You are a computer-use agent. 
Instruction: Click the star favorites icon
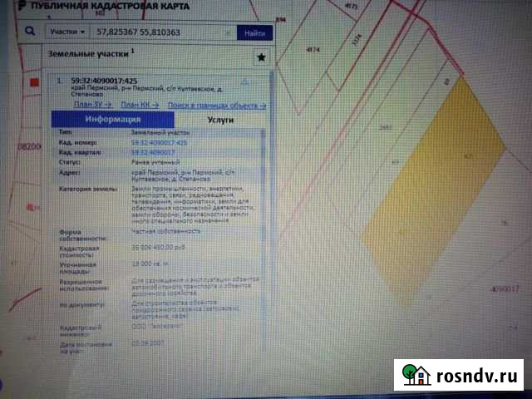click(261, 57)
